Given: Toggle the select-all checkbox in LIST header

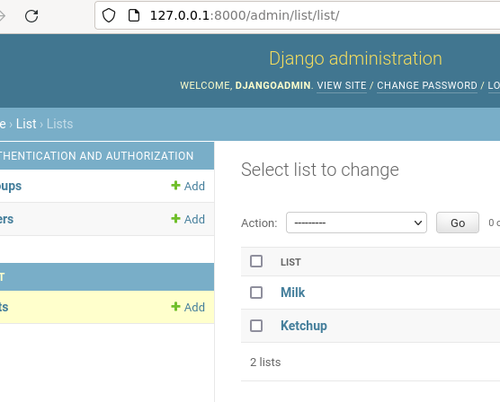Looking at the screenshot, I should click(256, 261).
